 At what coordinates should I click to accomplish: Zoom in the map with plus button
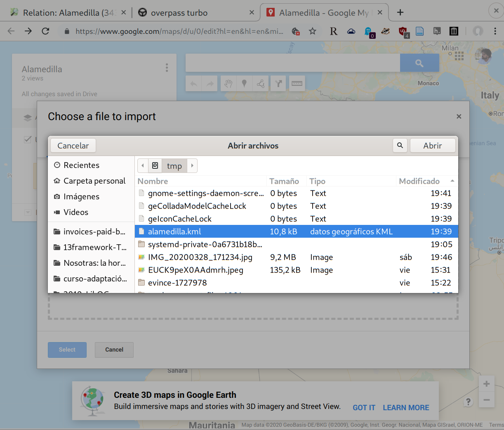point(487,384)
